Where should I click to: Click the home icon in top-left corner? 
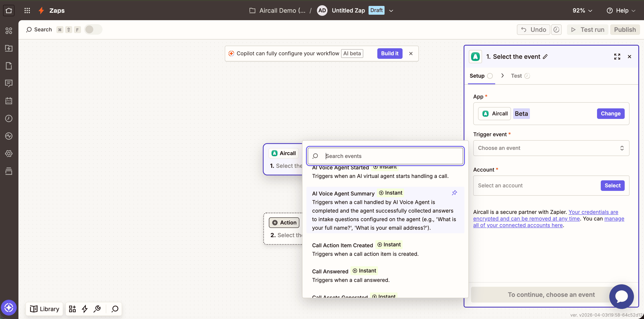pyautogui.click(x=9, y=11)
